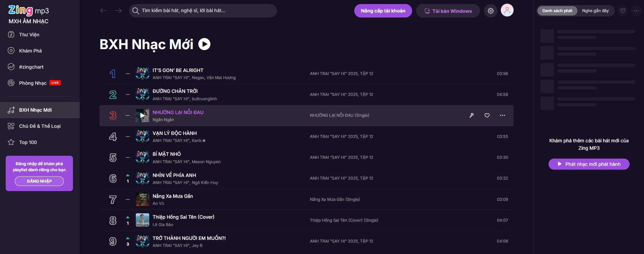Click Nâng cấp tài khoản button
644x254 pixels.
(x=383, y=11)
